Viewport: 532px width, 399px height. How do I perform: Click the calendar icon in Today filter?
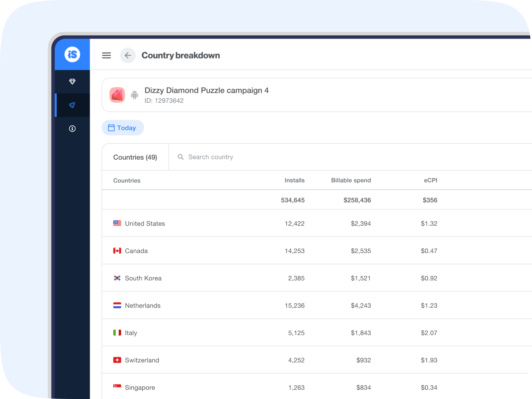tap(111, 128)
